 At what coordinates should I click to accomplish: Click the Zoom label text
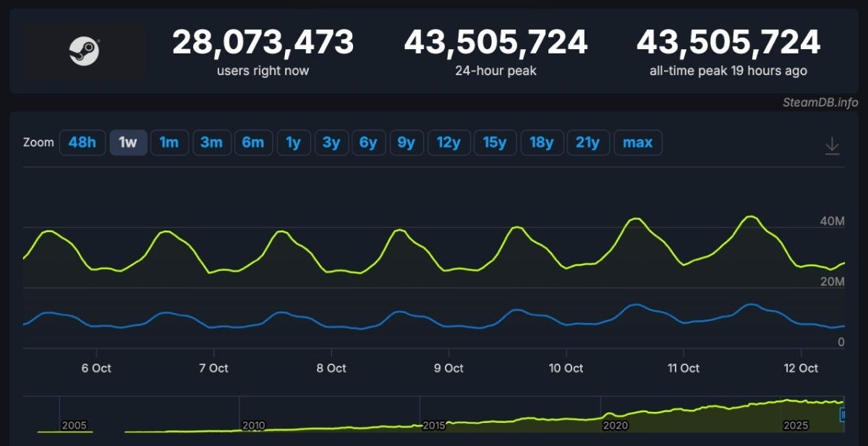click(38, 142)
